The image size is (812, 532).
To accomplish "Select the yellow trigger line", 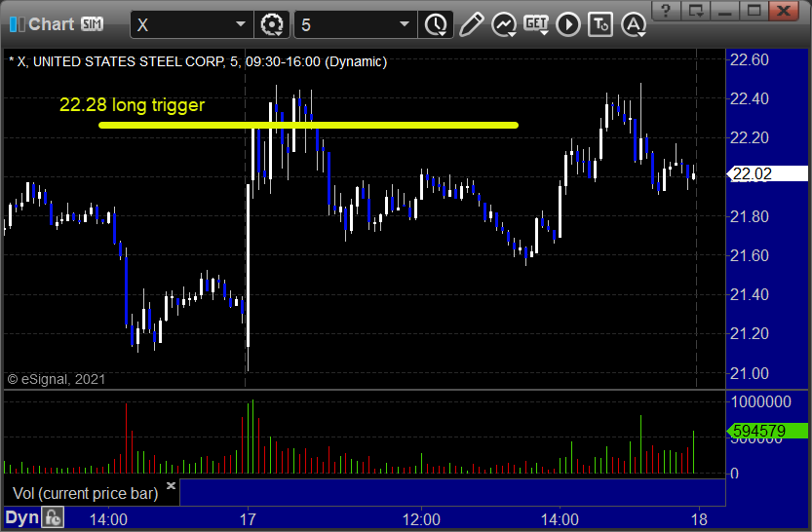I will (x=308, y=125).
